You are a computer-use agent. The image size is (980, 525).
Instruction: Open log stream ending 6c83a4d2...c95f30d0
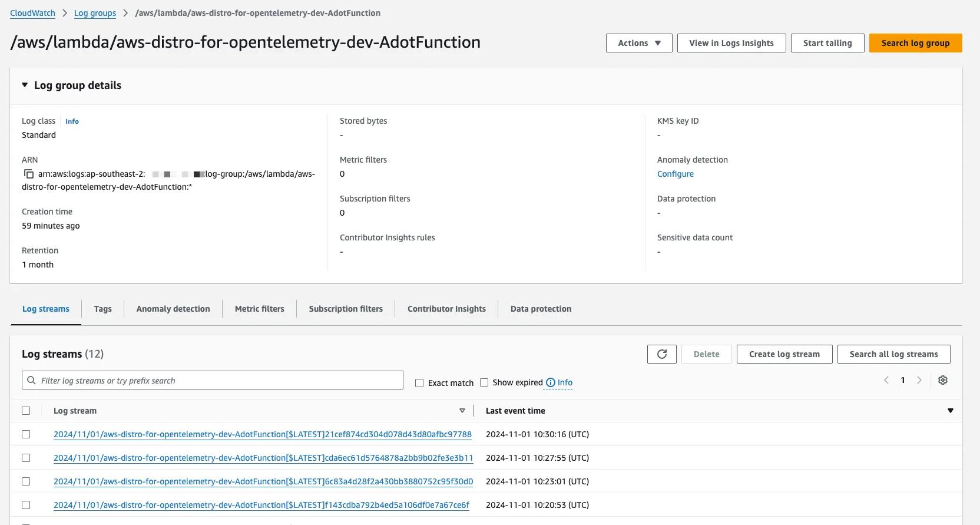tap(263, 481)
